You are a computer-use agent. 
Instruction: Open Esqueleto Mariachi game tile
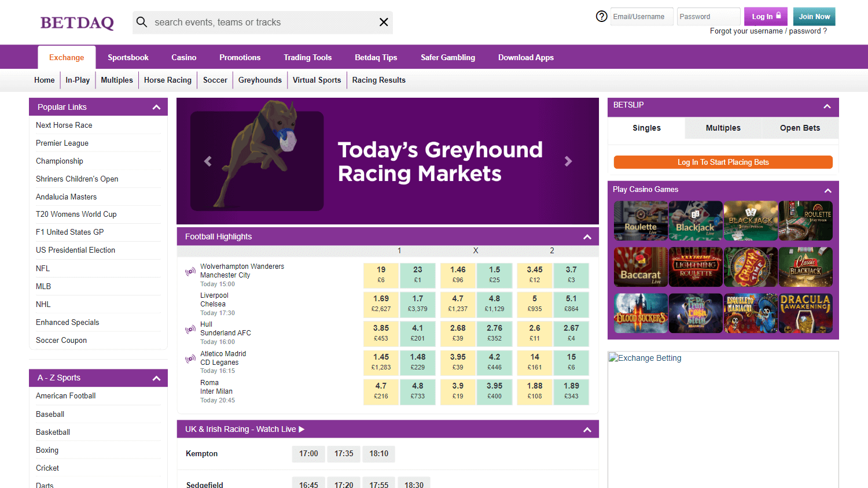[751, 313]
